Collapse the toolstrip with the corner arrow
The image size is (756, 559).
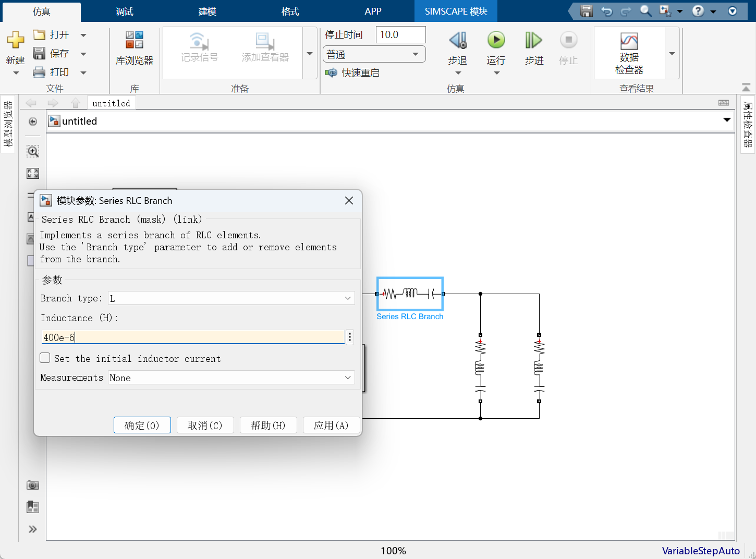tap(746, 87)
